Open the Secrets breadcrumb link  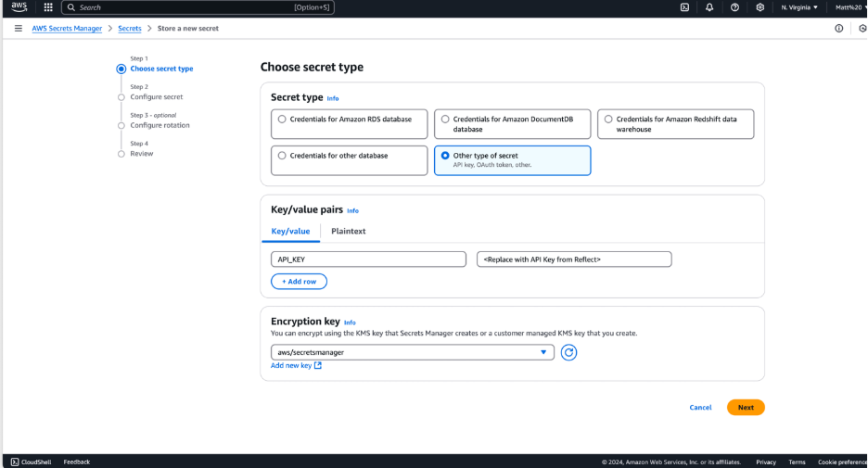pyautogui.click(x=130, y=28)
